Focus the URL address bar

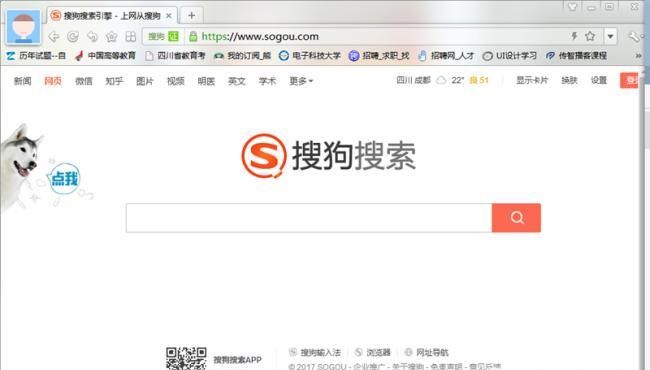(373, 36)
